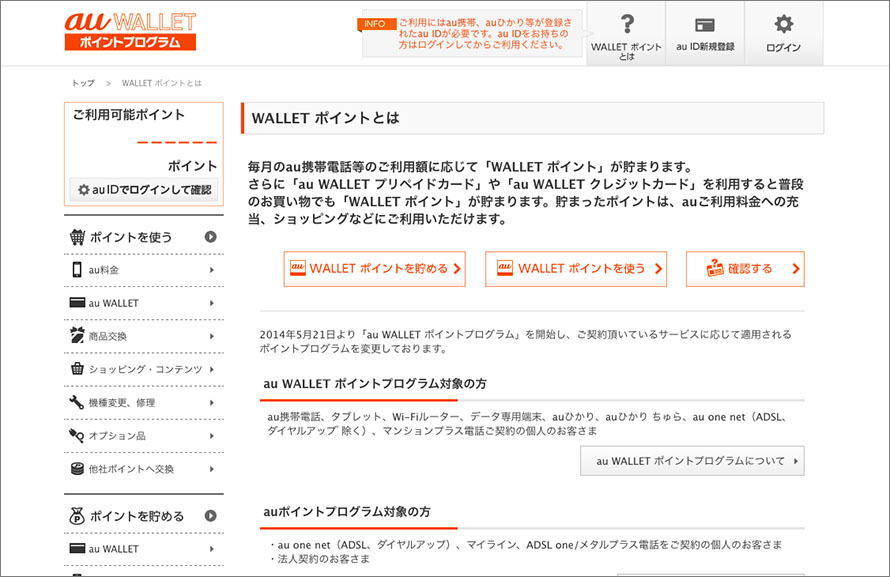Open the 機種変更、修理 menu item
The height and width of the screenshot is (577, 890).
[144, 403]
